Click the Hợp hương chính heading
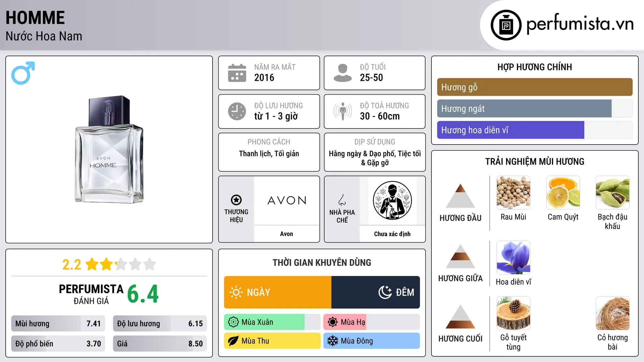 coord(535,67)
